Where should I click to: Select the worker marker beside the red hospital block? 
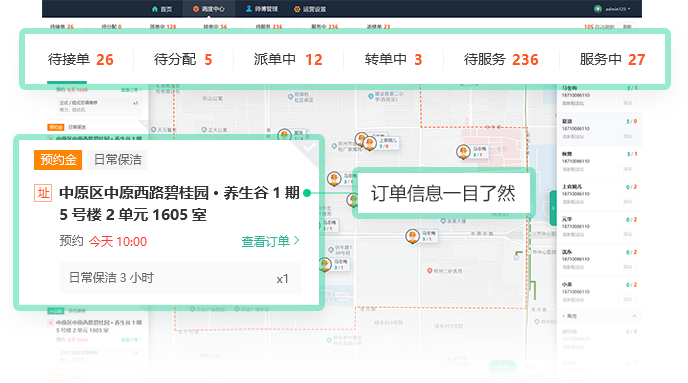pyautogui.click(x=463, y=152)
